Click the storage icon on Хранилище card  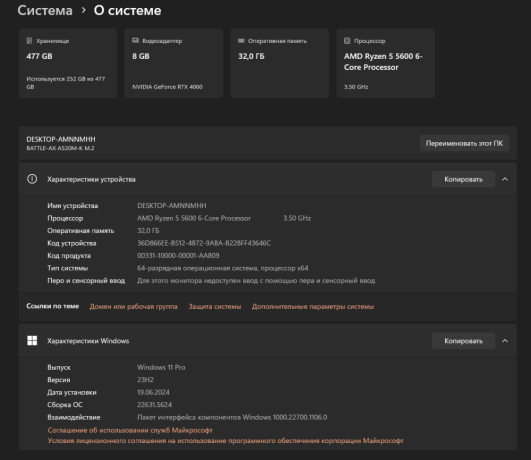[x=29, y=41]
